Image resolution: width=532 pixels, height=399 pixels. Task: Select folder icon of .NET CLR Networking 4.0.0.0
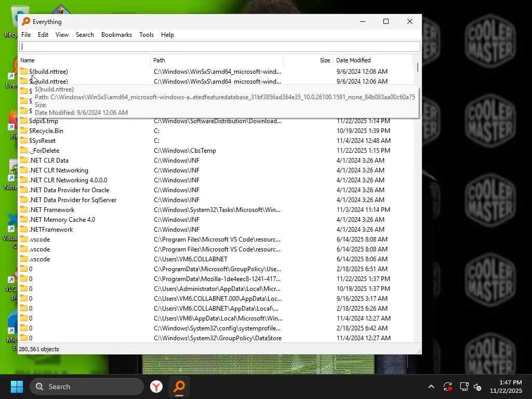24,180
